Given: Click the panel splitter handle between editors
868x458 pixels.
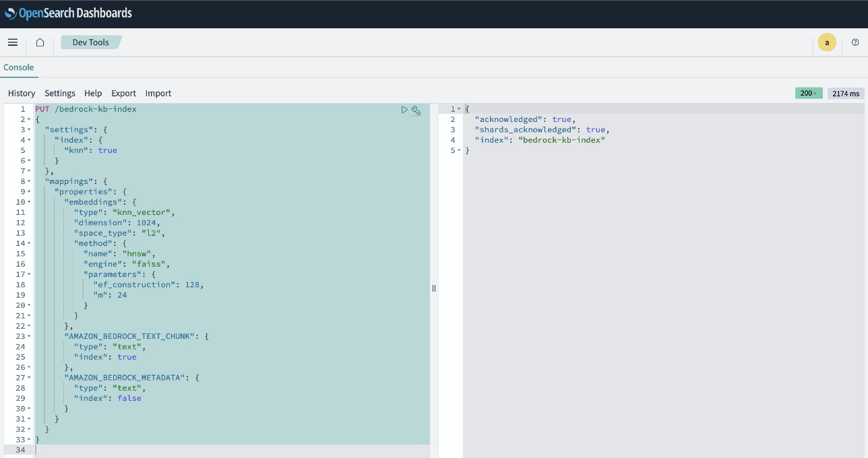Looking at the screenshot, I should coord(434,288).
